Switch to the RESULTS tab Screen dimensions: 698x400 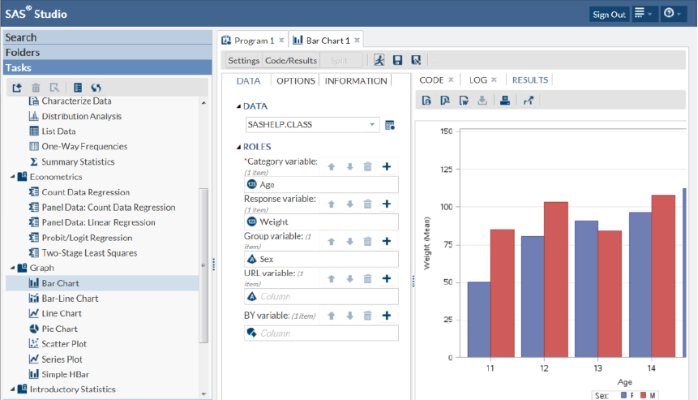pos(530,80)
